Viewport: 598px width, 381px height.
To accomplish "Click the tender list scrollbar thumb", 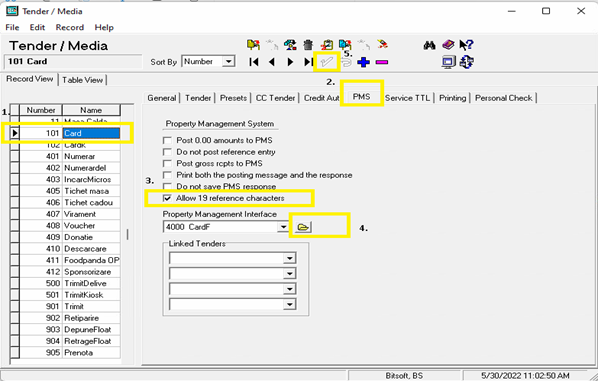I will 127,234.
